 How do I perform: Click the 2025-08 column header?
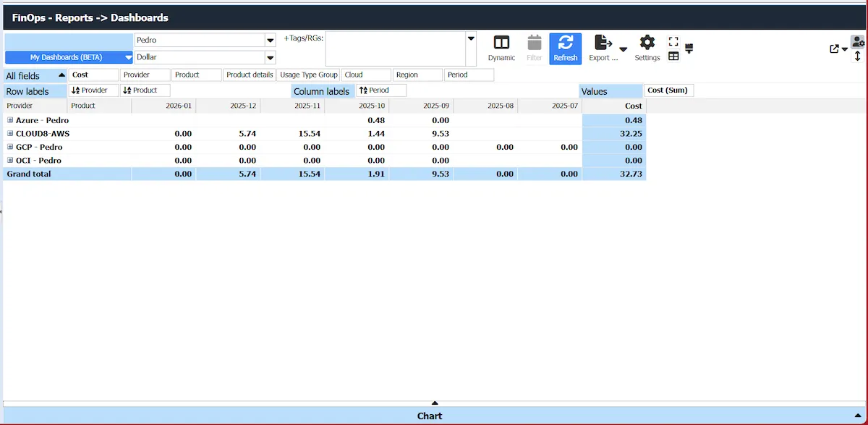[x=485, y=106]
